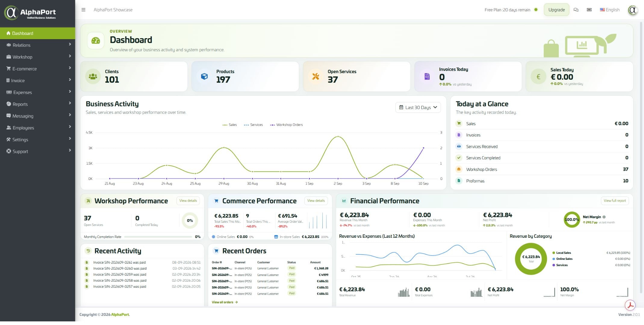Click the PDF export icon at bottom right
The width and height of the screenshot is (644, 325).
[630, 305]
